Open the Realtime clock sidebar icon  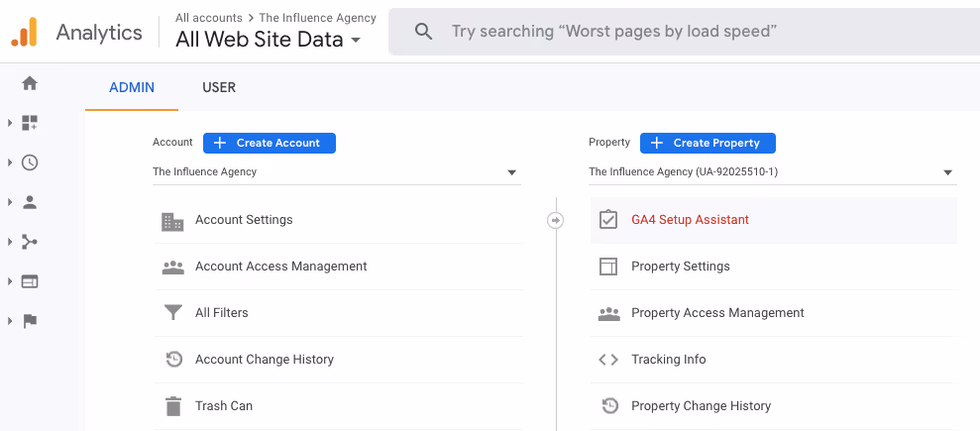click(30, 162)
